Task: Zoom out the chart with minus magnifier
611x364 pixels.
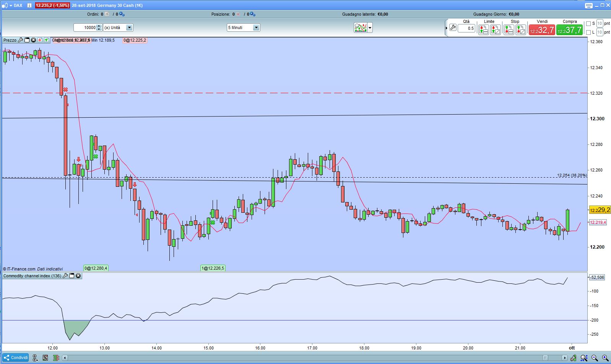Action: tap(595, 358)
